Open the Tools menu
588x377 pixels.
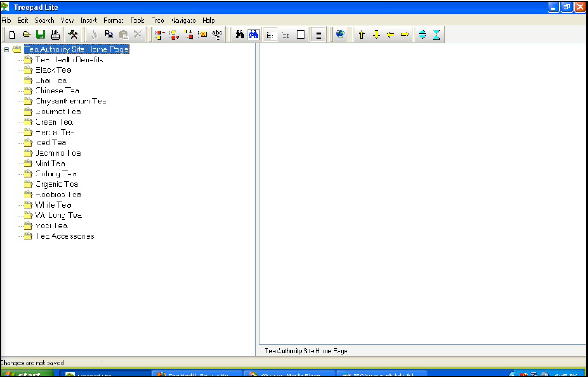coord(138,21)
